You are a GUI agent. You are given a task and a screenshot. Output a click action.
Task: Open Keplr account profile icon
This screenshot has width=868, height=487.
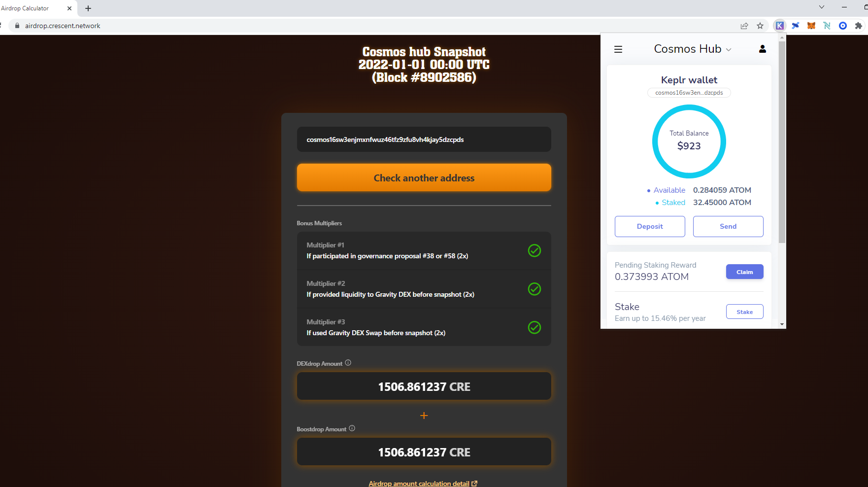coord(762,49)
